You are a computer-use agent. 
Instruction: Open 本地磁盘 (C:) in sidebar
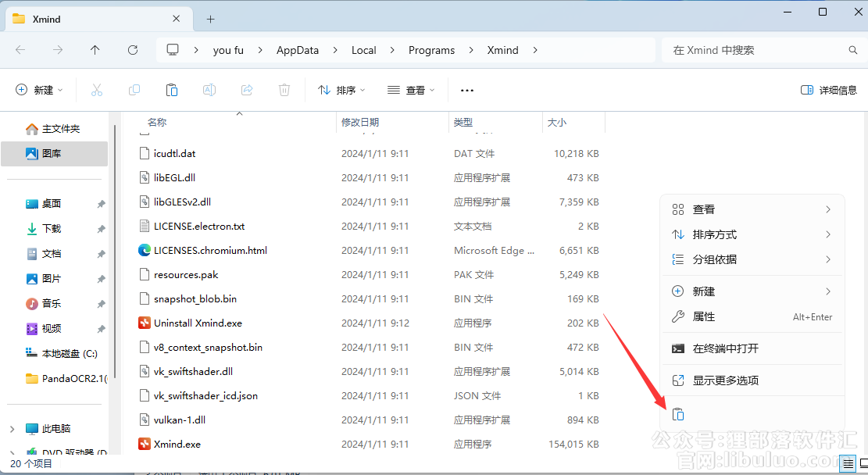pyautogui.click(x=62, y=353)
